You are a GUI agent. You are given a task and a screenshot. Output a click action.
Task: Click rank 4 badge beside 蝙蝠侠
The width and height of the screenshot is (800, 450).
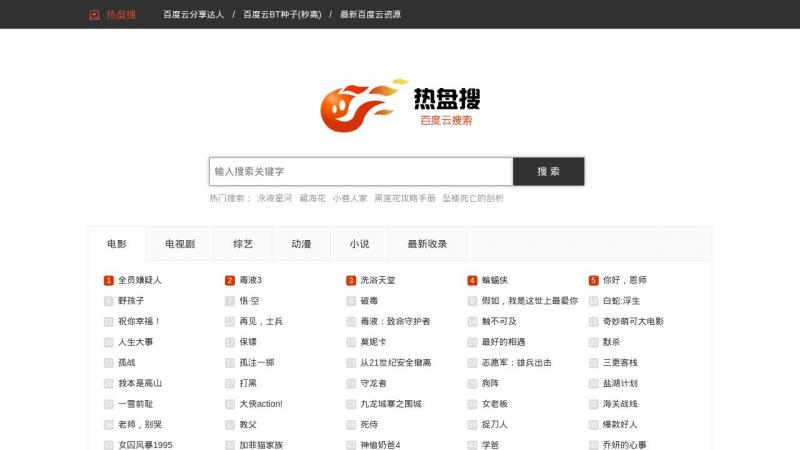pos(472,280)
